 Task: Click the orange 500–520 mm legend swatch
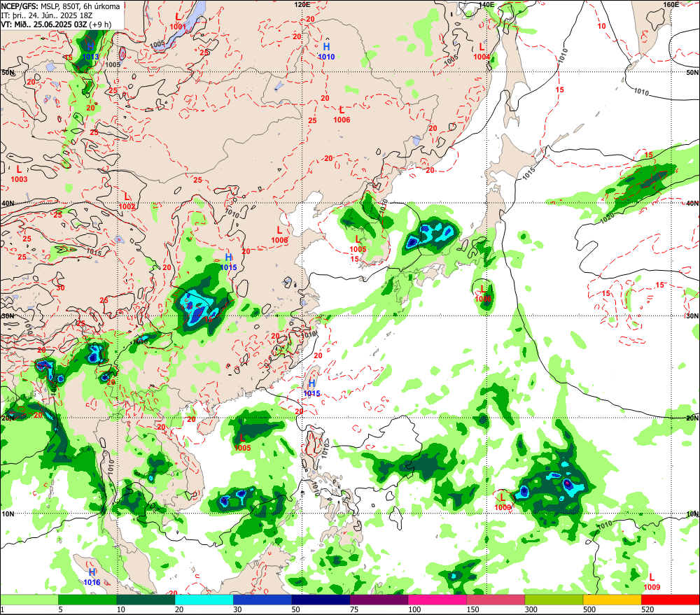click(x=612, y=600)
